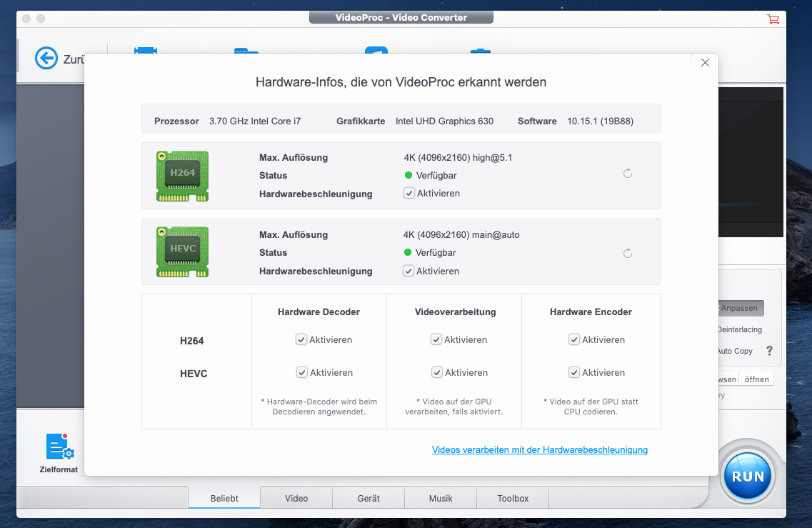Screen dimensions: 812x528
Task: Switch to the Musik tab
Action: point(441,498)
